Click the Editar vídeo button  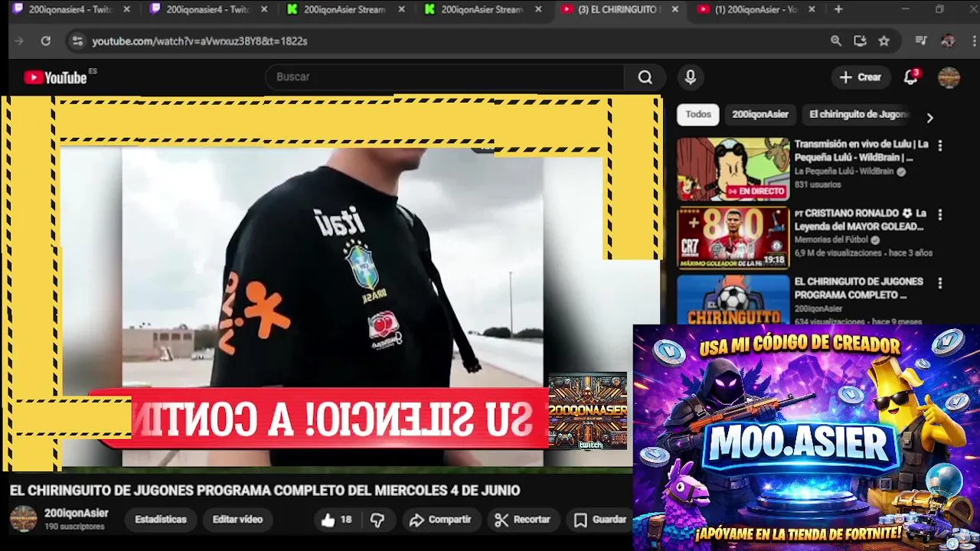click(237, 520)
